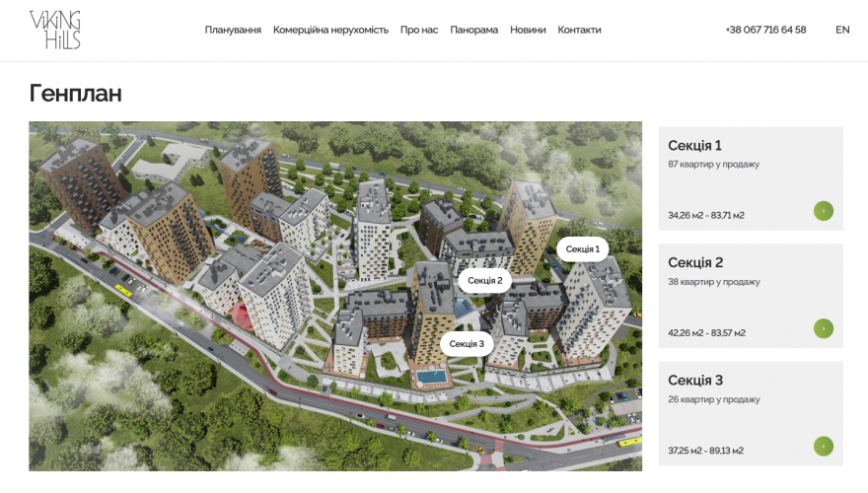
Task: Call the +38 067 716 64 58 number
Action: pyautogui.click(x=765, y=30)
